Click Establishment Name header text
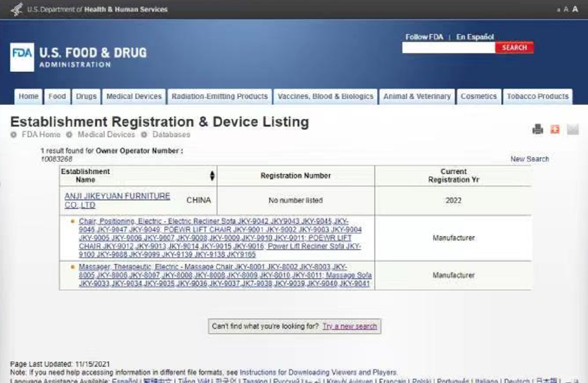This screenshot has height=383, width=588. coord(85,176)
